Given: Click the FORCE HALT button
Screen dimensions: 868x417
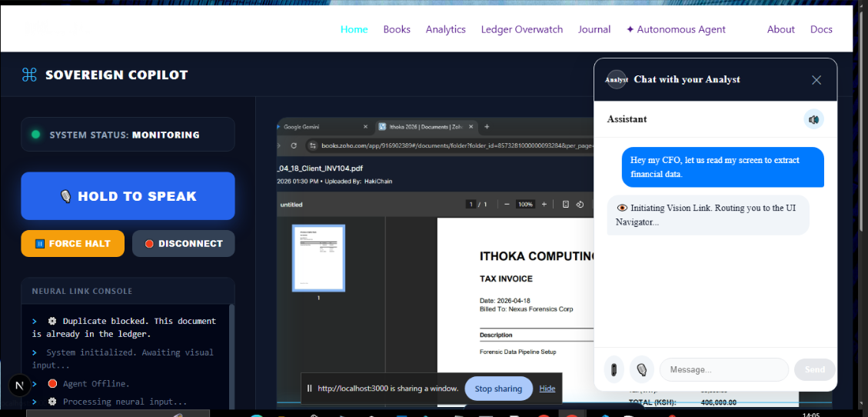Looking at the screenshot, I should 72,244.
